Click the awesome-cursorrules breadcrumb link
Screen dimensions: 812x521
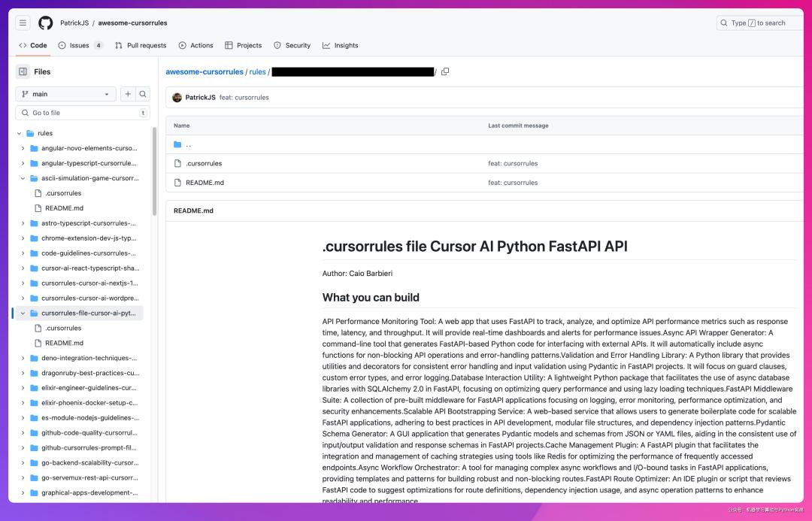[x=205, y=71]
